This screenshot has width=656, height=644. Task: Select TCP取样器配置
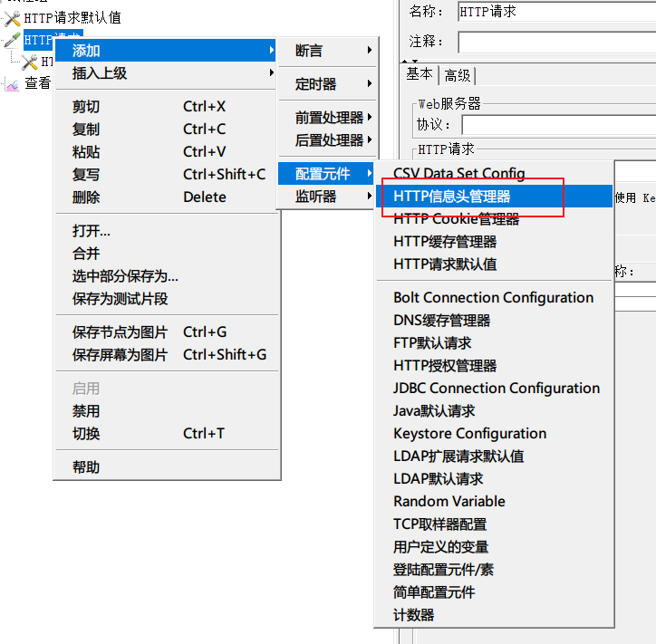tap(494, 524)
